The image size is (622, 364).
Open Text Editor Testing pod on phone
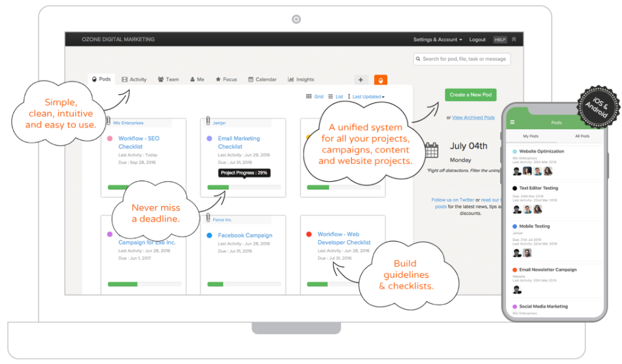(538, 188)
